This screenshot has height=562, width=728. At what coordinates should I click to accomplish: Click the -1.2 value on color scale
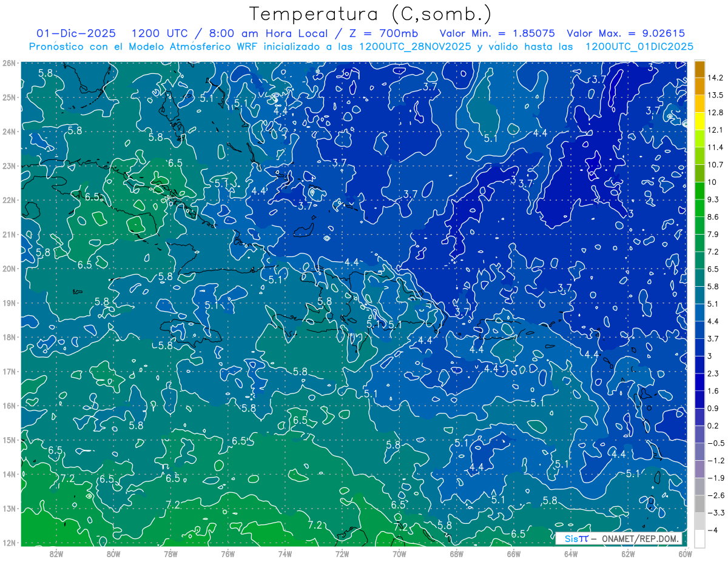pyautogui.click(x=715, y=460)
